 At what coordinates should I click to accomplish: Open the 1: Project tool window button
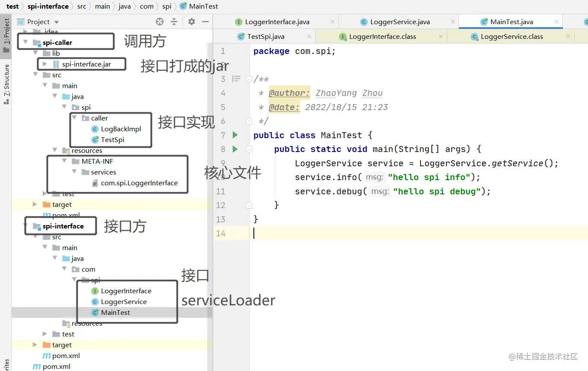pyautogui.click(x=6, y=35)
